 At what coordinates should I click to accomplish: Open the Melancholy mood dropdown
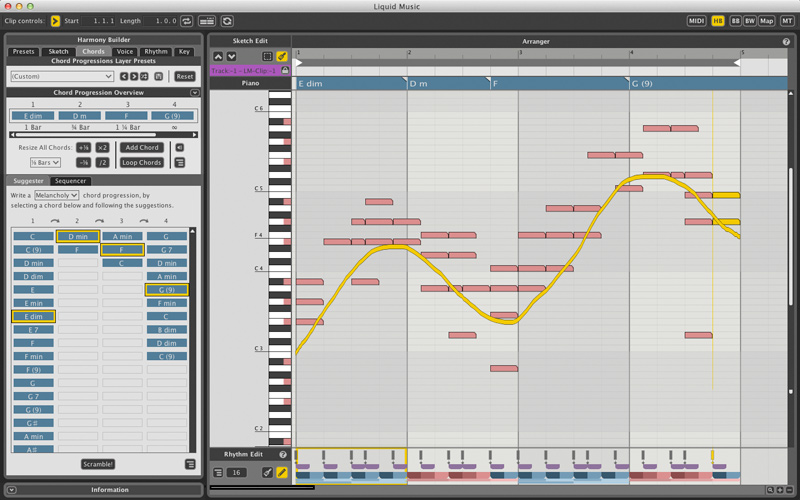[56, 195]
